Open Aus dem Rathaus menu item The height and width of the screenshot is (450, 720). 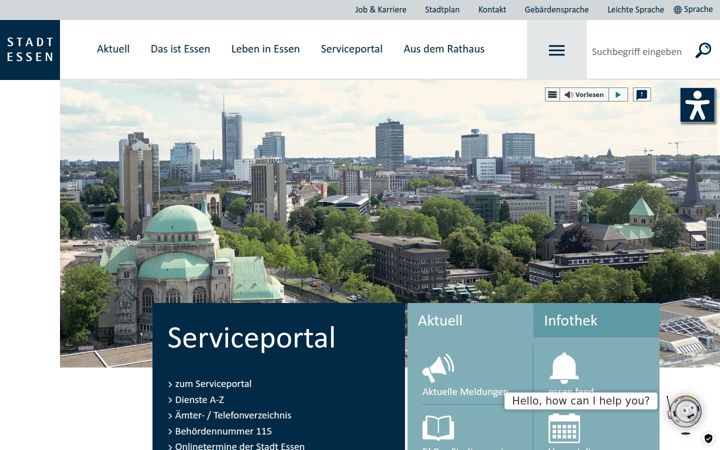click(x=444, y=49)
